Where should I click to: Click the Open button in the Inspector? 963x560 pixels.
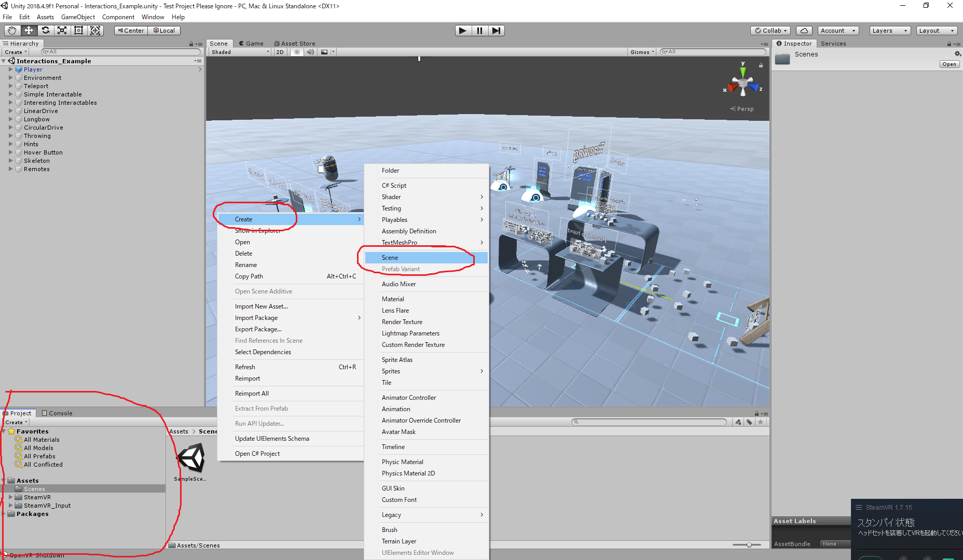click(949, 64)
